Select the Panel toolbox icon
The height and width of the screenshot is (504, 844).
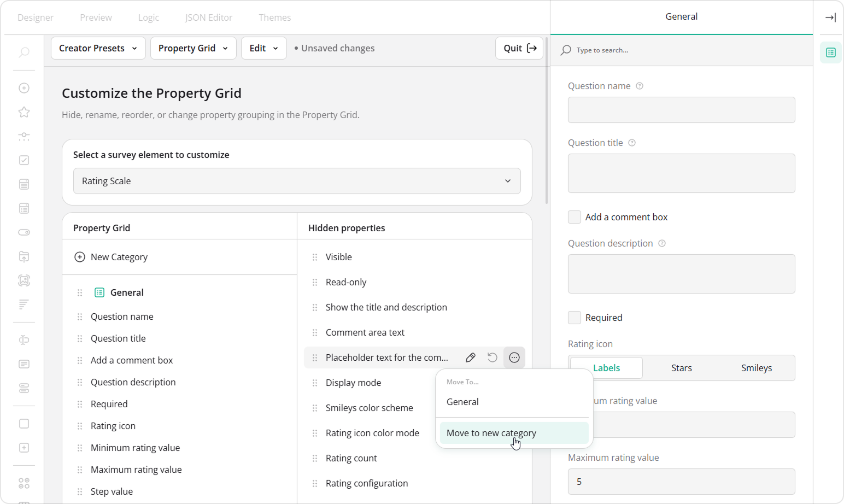24,424
